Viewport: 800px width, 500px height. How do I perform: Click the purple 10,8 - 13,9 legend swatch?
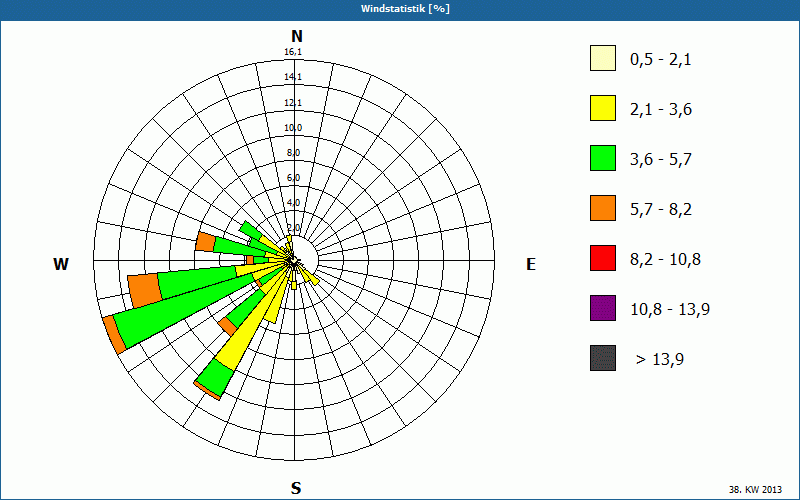click(x=603, y=308)
